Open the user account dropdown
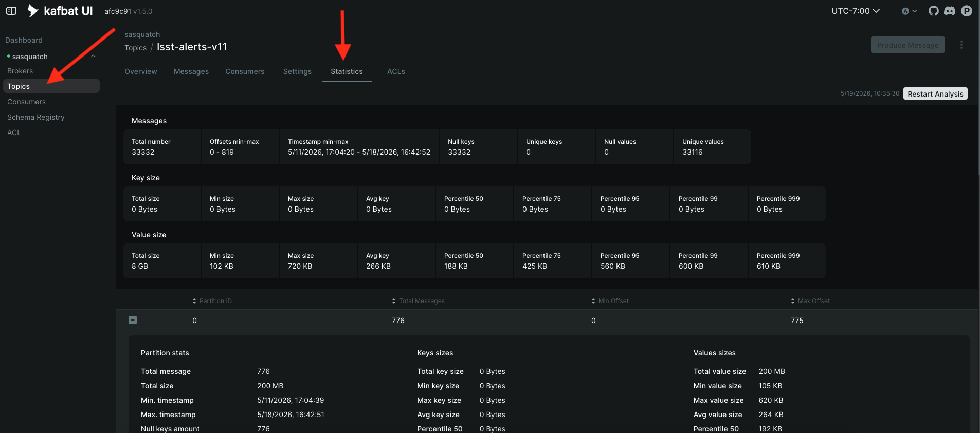Screen dimensions: 980x433 [909, 11]
